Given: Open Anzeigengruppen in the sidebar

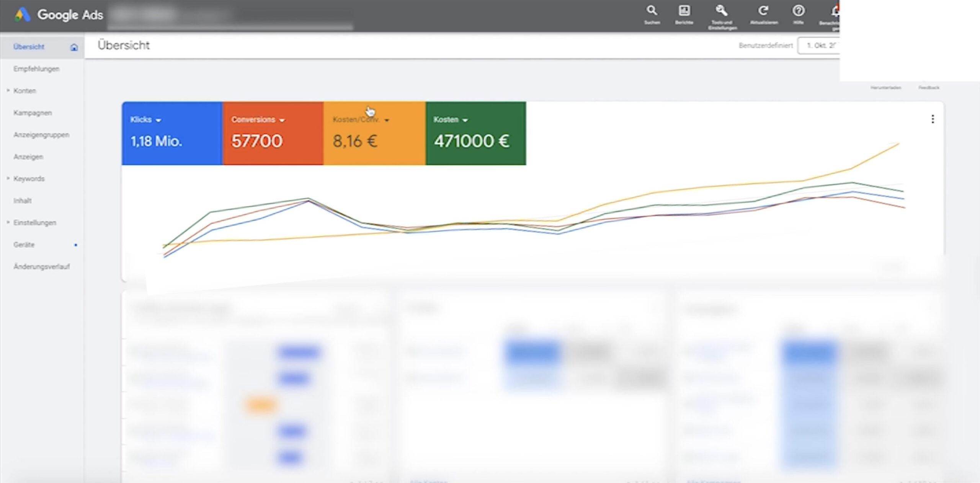Looking at the screenshot, I should 41,135.
